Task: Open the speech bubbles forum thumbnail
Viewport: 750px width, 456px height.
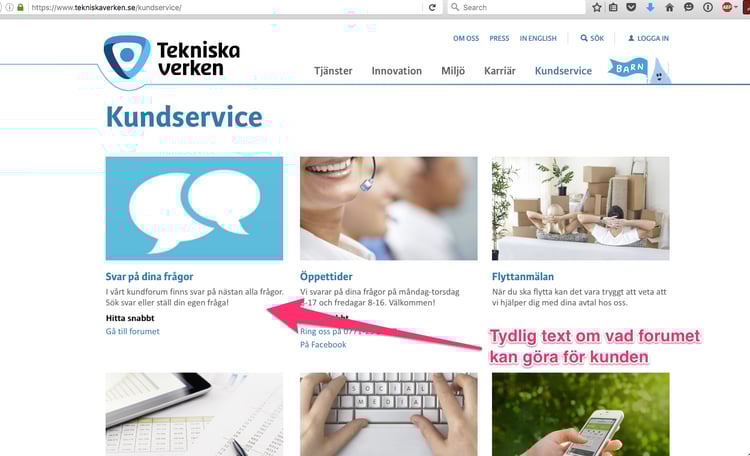Action: pos(194,209)
